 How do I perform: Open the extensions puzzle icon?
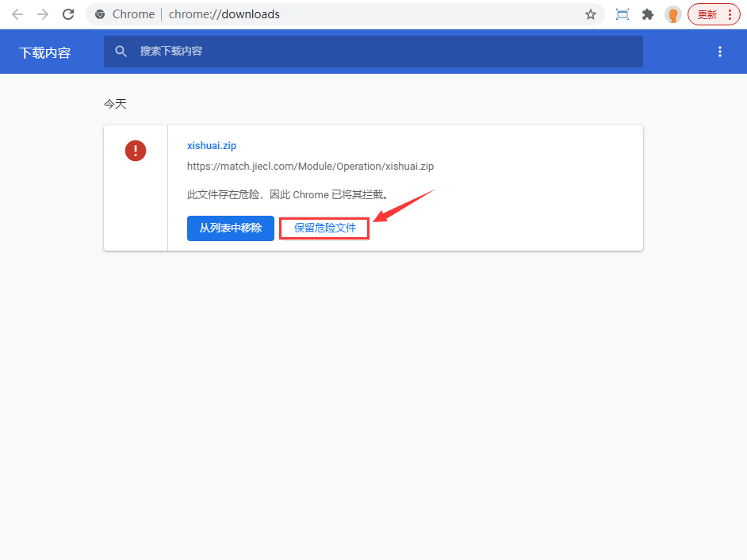point(647,14)
